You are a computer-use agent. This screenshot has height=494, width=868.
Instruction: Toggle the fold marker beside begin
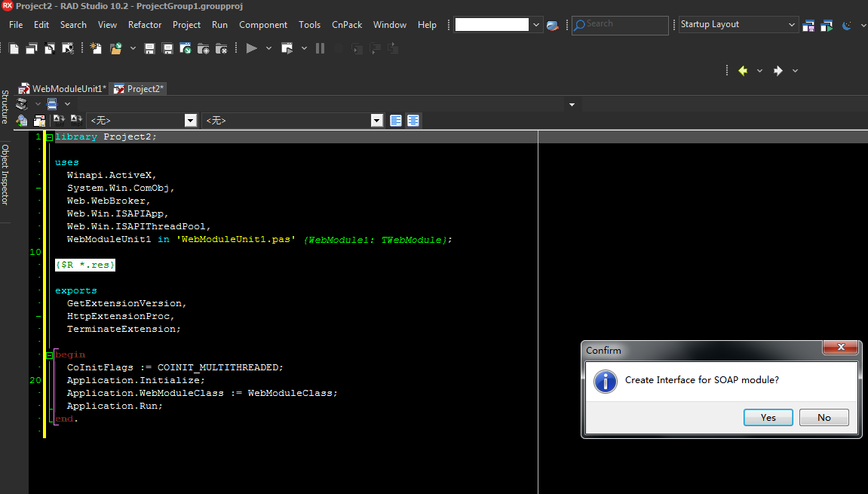coord(49,355)
